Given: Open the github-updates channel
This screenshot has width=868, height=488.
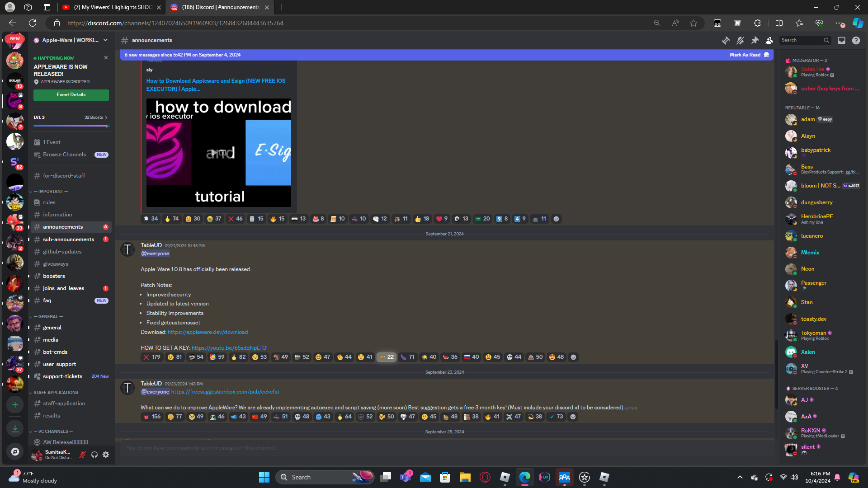Looking at the screenshot, I should [71, 252].
